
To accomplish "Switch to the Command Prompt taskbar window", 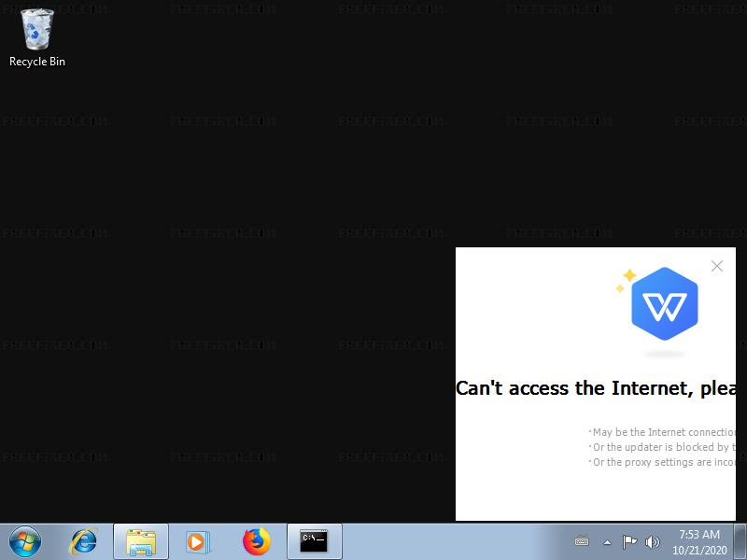I will (x=315, y=541).
